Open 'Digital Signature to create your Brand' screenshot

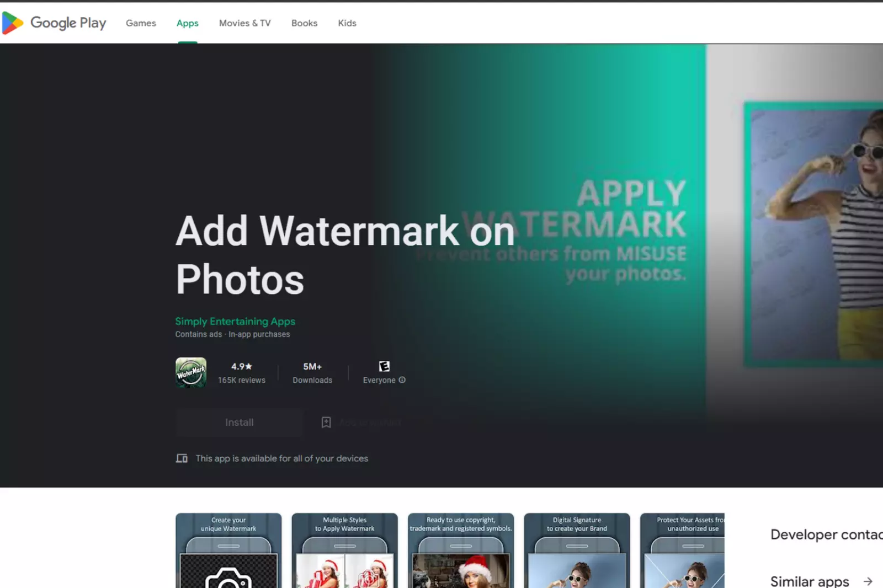577,550
